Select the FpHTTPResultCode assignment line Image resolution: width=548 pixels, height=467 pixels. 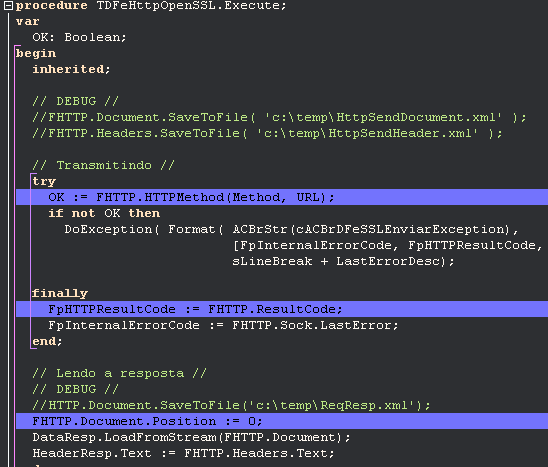point(282,309)
